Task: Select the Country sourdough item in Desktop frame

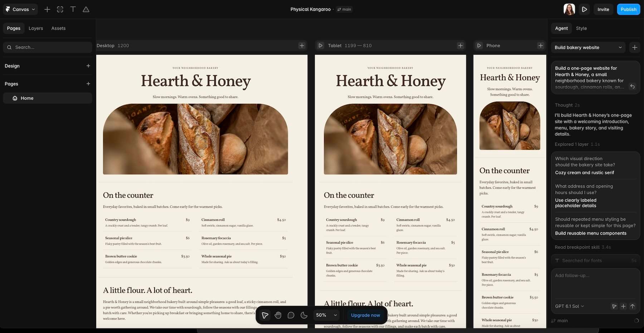Action: pos(147,222)
